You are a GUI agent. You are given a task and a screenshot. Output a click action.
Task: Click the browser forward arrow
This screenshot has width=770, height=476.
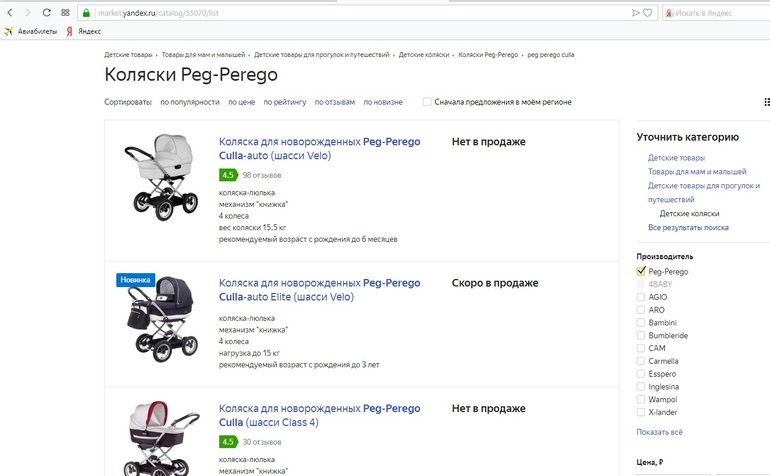point(26,13)
